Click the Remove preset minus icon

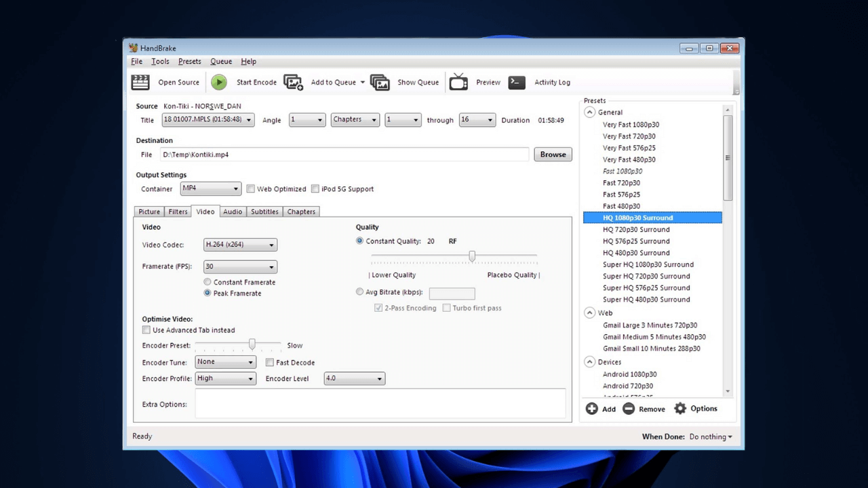629,409
